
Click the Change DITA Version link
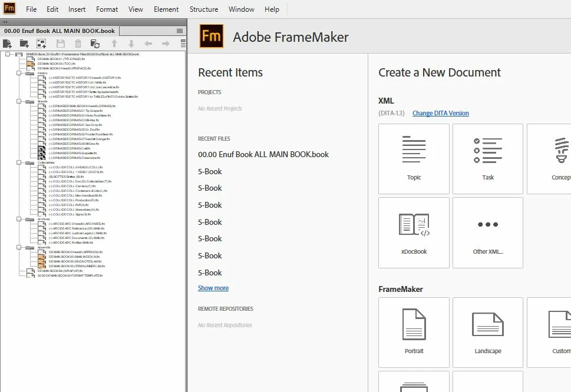(x=440, y=113)
